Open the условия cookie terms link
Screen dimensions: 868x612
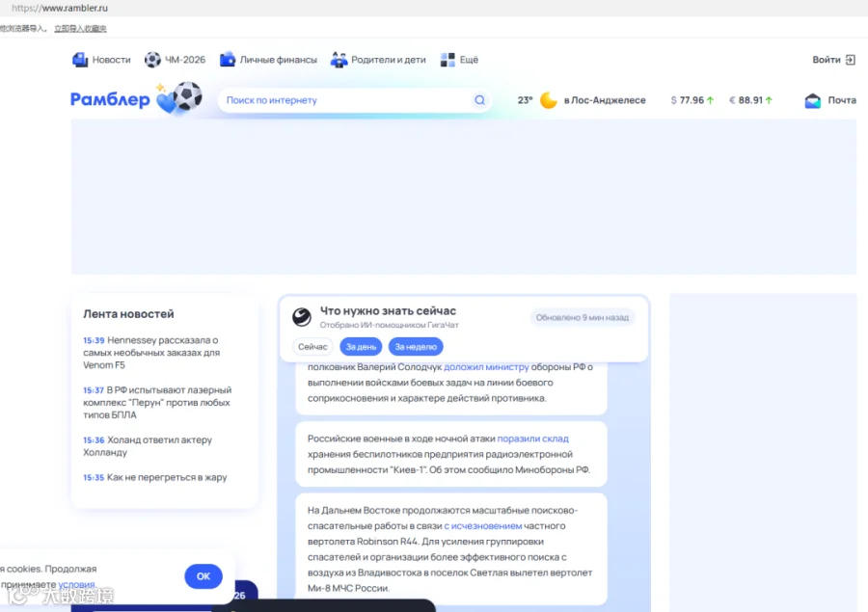77,584
